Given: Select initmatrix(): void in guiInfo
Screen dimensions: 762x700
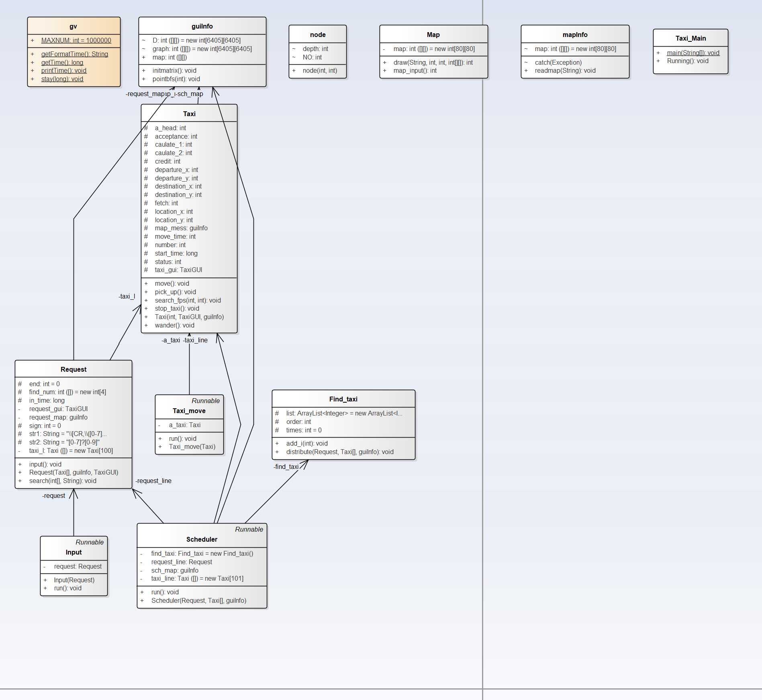Looking at the screenshot, I should 174,70.
